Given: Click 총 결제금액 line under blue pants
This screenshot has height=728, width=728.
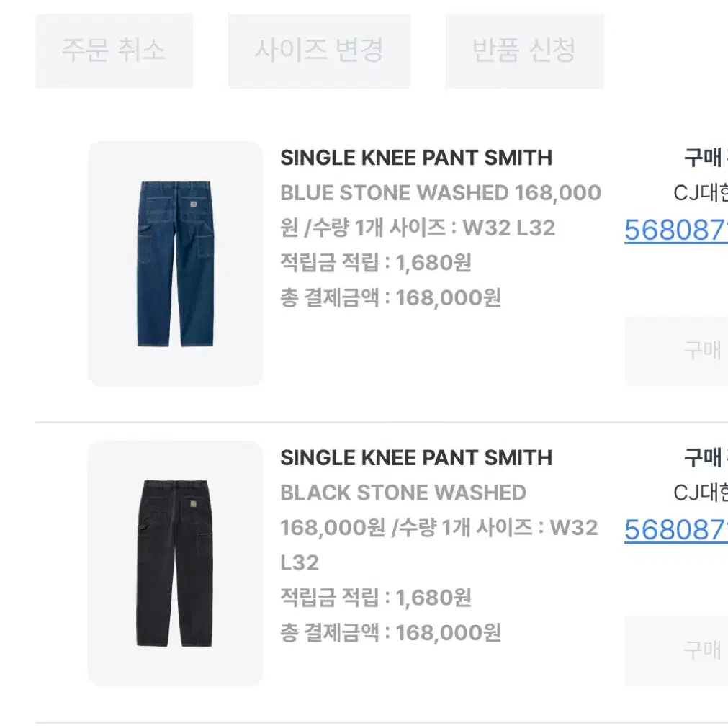Looking at the screenshot, I should pos(390,297).
